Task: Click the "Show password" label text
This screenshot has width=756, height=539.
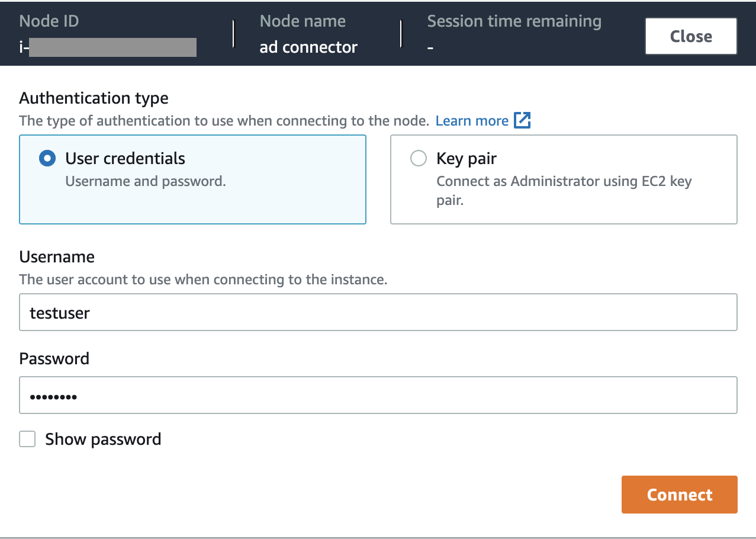Action: coord(103,439)
